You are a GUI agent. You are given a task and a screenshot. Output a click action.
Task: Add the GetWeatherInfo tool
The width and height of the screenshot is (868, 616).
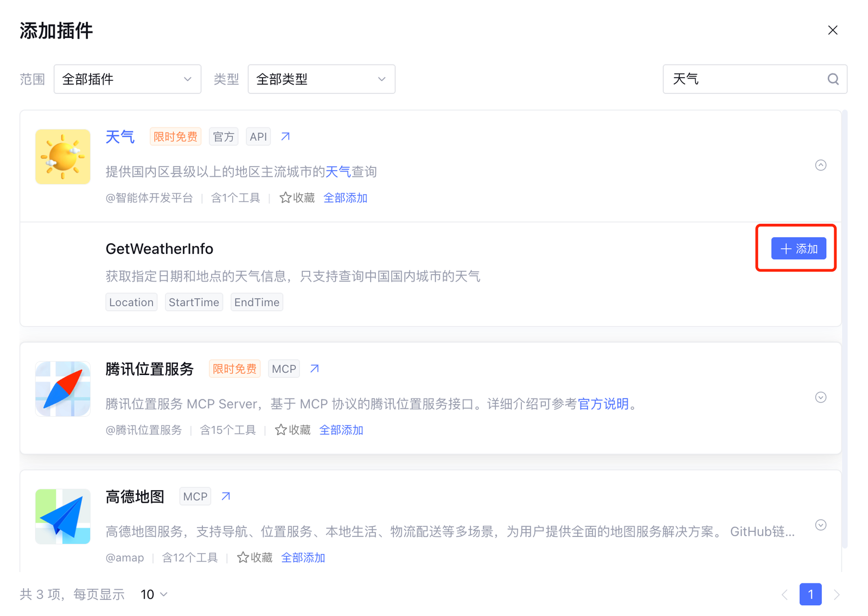click(x=799, y=249)
